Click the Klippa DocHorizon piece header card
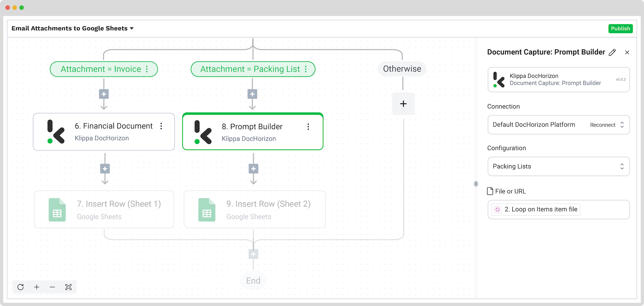644x306 pixels. (559, 80)
